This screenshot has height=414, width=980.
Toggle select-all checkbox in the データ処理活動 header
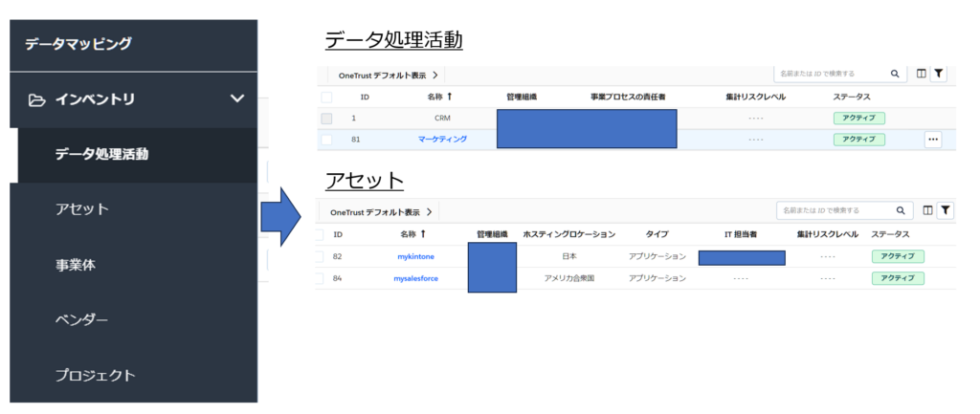pyautogui.click(x=326, y=98)
